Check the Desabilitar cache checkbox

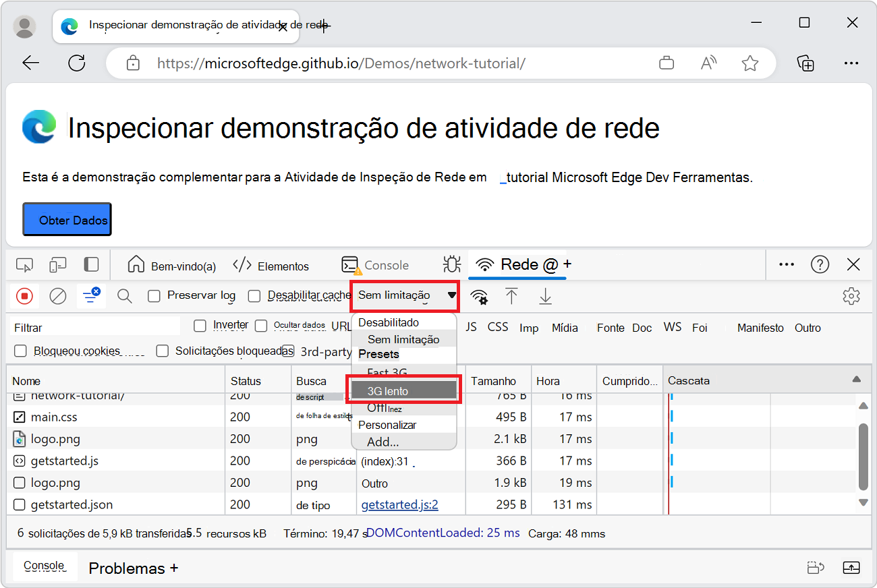(x=254, y=295)
